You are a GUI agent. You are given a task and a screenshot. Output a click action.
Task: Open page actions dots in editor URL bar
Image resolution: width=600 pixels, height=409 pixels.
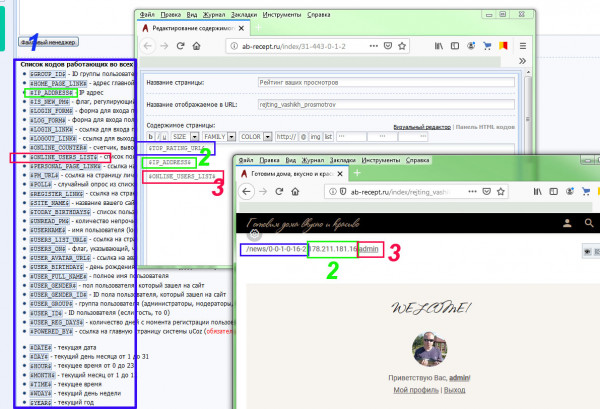click(x=373, y=46)
